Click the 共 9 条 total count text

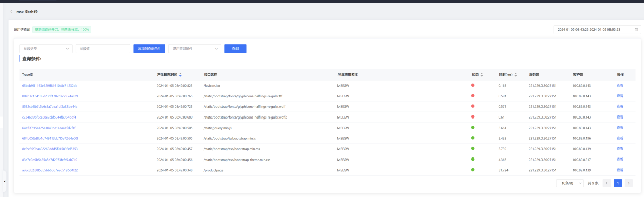coord(593,183)
